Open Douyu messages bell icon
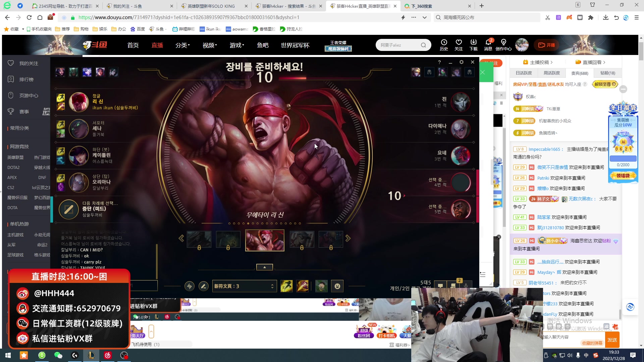The height and width of the screenshot is (362, 644). (x=488, y=45)
